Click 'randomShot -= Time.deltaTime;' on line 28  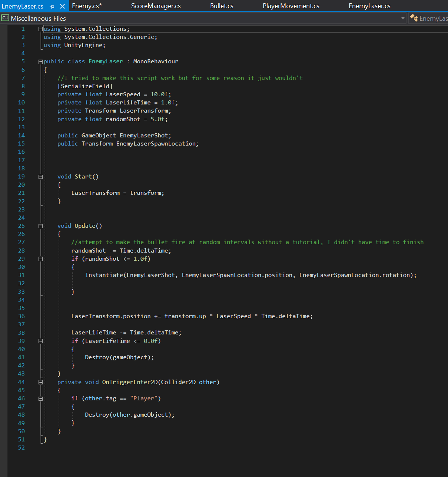[121, 250]
